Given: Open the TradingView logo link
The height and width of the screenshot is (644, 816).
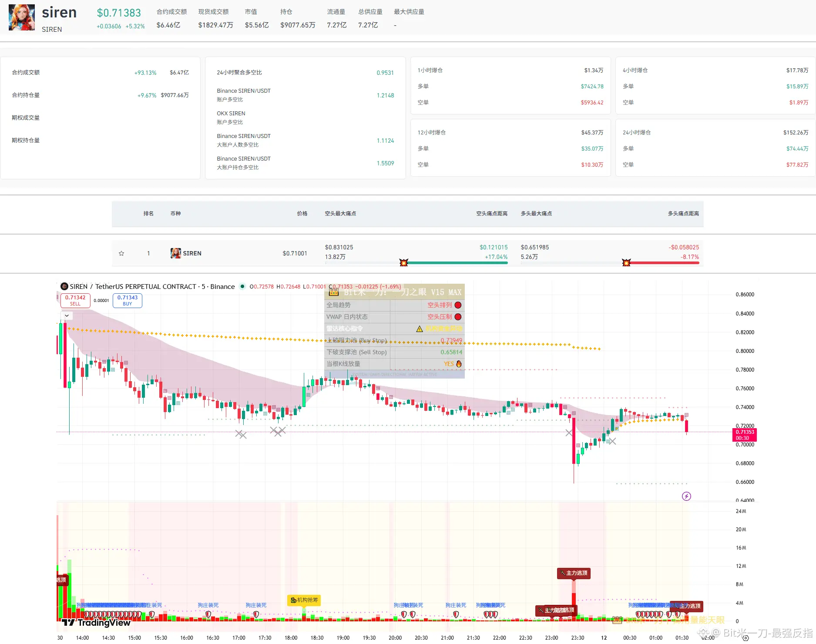Looking at the screenshot, I should (x=96, y=623).
